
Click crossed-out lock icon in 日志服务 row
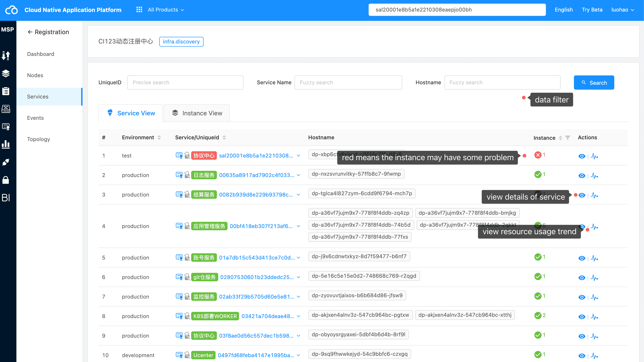point(187,175)
